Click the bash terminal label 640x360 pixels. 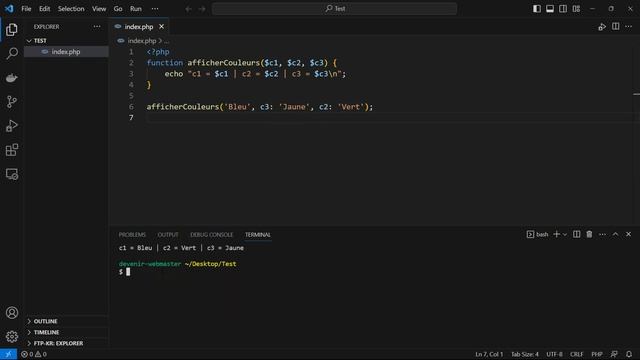(538, 234)
